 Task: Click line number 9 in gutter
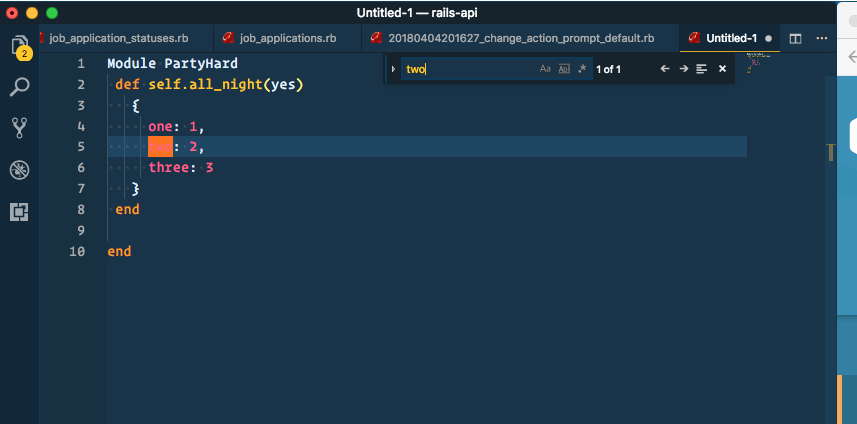(x=81, y=231)
